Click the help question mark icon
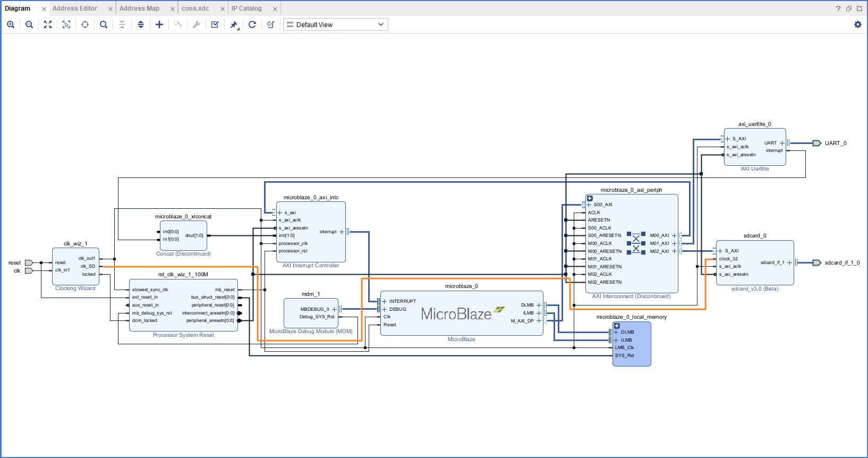Screen dimensions: 868x458 point(838,9)
